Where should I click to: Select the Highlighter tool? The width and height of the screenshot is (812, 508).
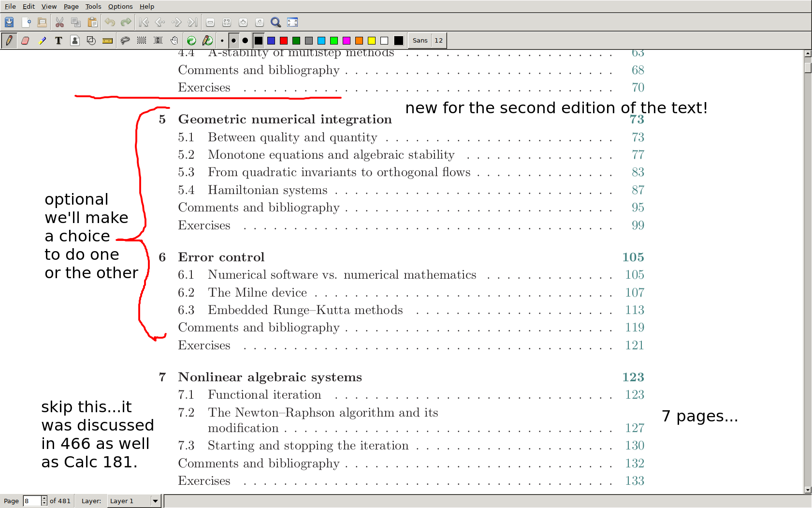pos(42,41)
